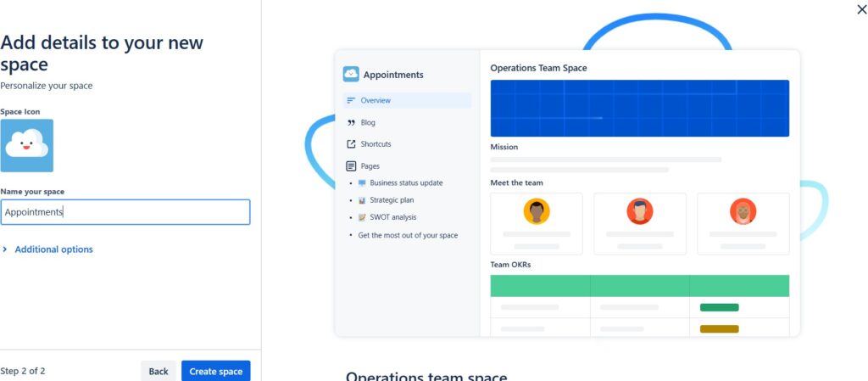Click the Operations Team Space title

pos(538,68)
